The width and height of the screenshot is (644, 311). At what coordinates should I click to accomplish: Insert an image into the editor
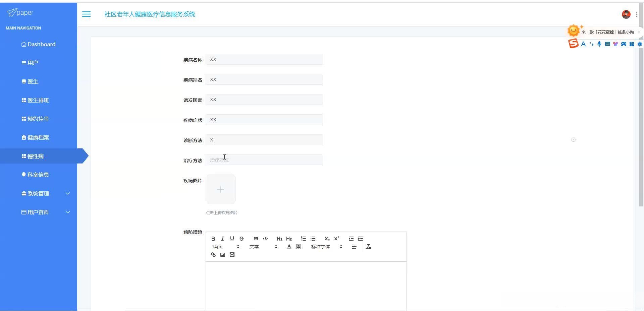point(222,255)
